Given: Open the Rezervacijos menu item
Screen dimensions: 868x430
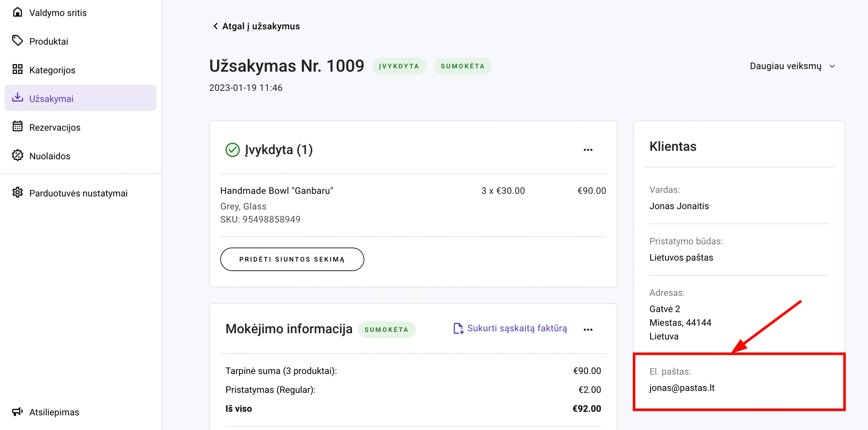Looking at the screenshot, I should [55, 128].
